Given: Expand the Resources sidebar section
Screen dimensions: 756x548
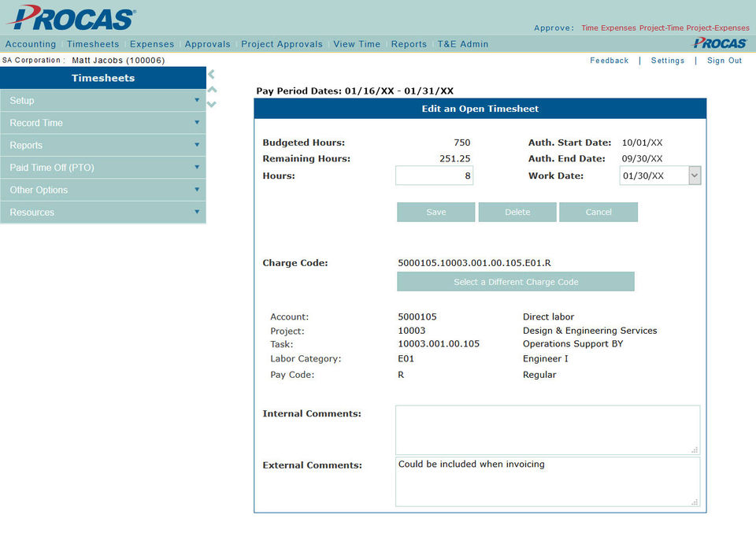Looking at the screenshot, I should pyautogui.click(x=103, y=213).
